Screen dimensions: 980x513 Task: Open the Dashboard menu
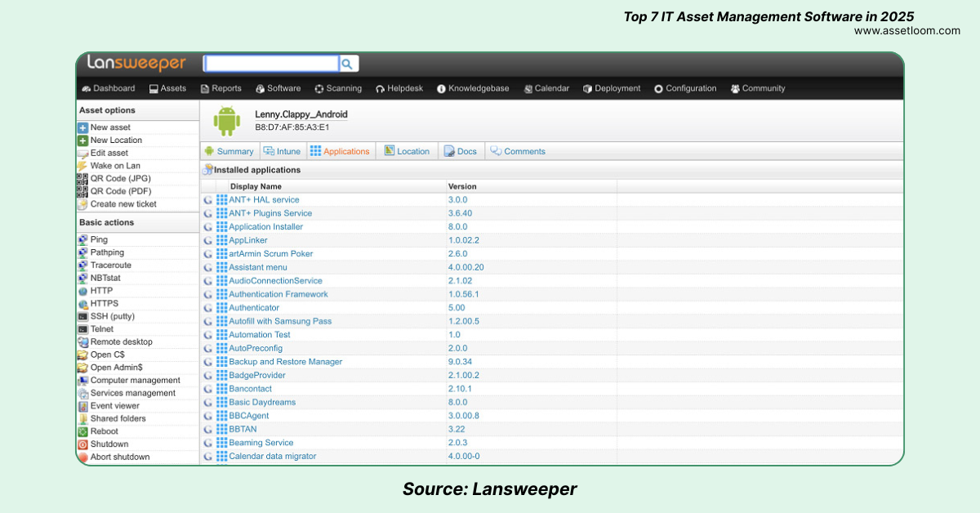[109, 88]
